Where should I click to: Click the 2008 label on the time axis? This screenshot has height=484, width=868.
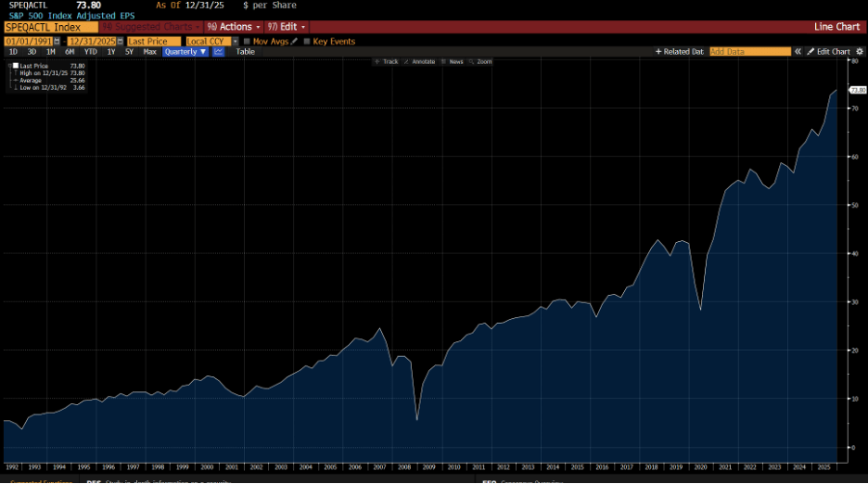[x=404, y=467]
